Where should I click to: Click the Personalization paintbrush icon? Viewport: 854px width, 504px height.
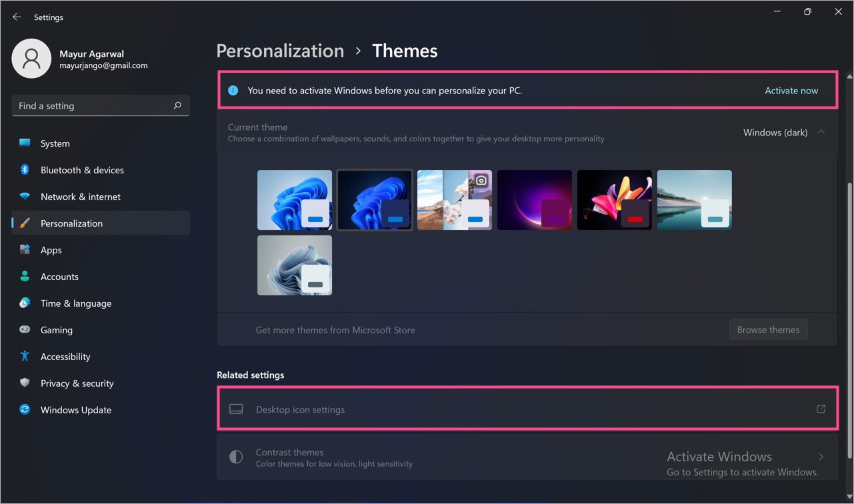(x=25, y=223)
